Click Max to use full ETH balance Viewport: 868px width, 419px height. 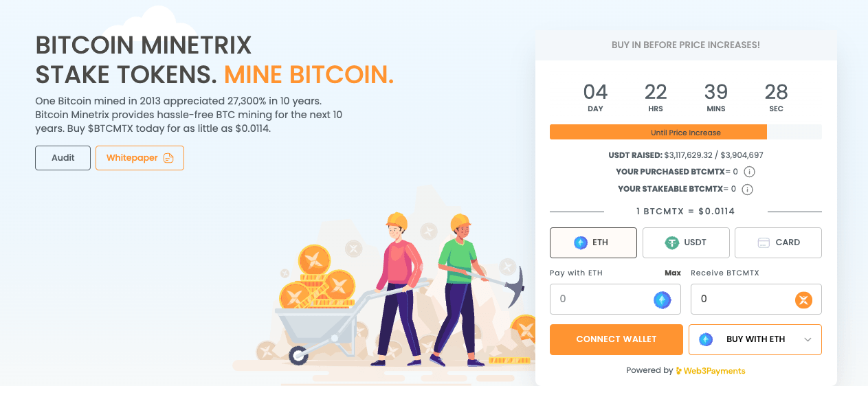pos(673,273)
